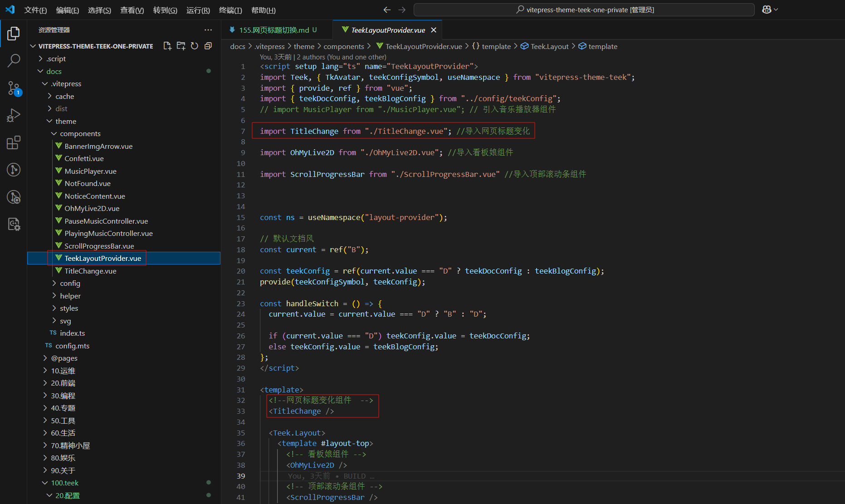845x504 pixels.
Task: Open NoticeContent.vue in the explorer
Action: 124,196
